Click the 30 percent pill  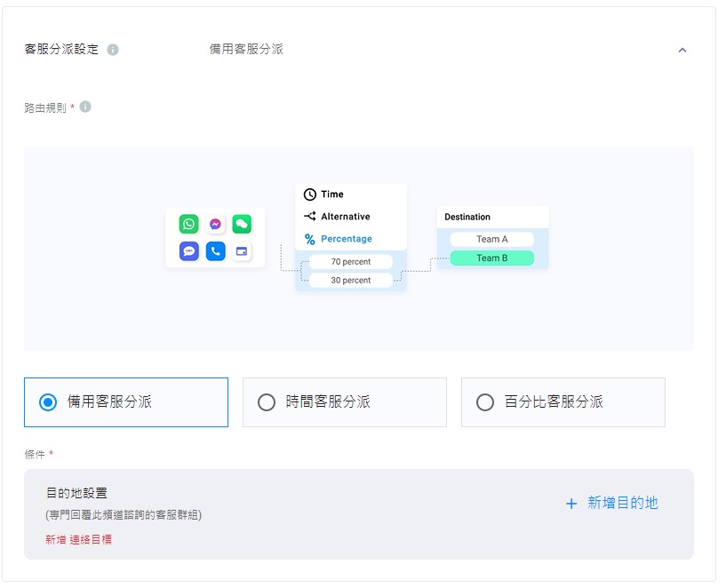click(x=350, y=280)
